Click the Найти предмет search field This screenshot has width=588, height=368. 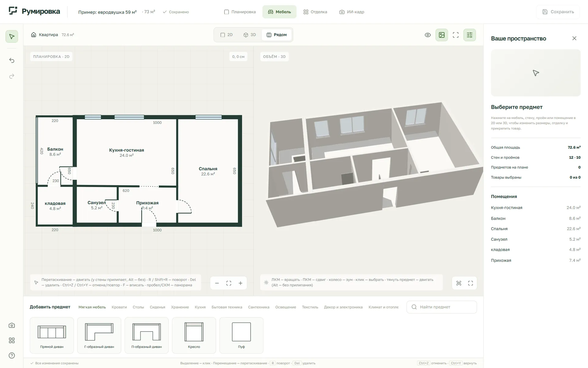coord(442,307)
